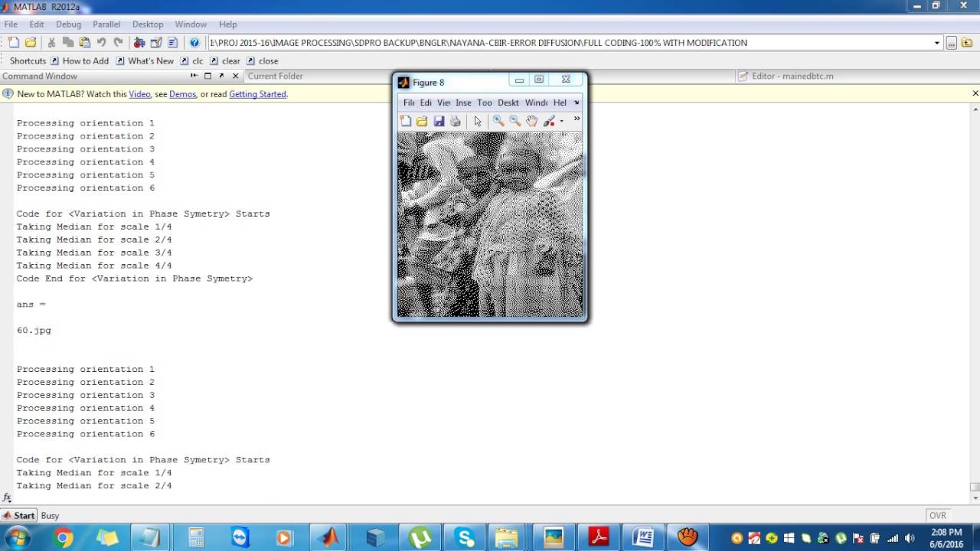Activate the Pan hand tool in figure
The height and width of the screenshot is (551, 980).
click(531, 121)
